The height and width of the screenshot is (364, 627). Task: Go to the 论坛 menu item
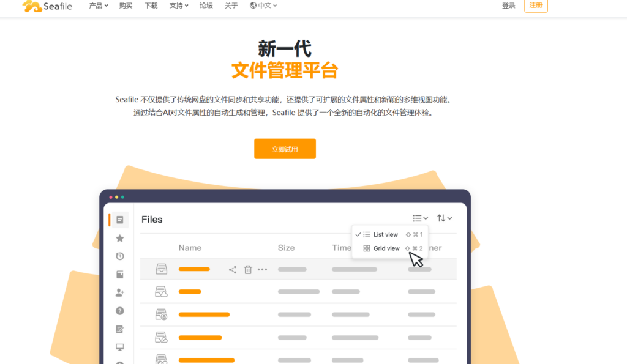pos(206,6)
